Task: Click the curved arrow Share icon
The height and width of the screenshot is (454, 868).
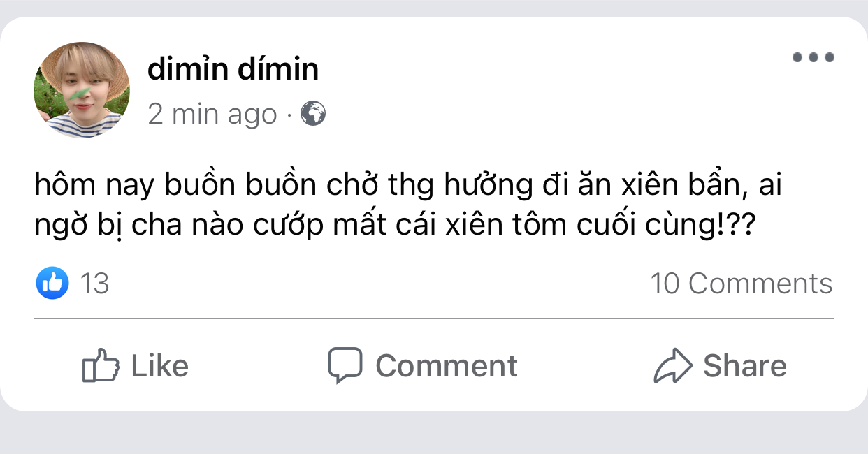Action: 672,366
